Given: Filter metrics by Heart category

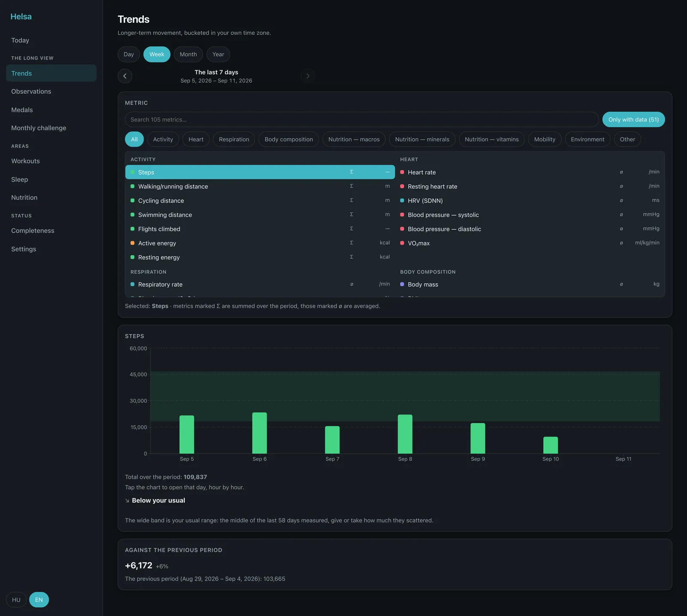Looking at the screenshot, I should [x=196, y=139].
